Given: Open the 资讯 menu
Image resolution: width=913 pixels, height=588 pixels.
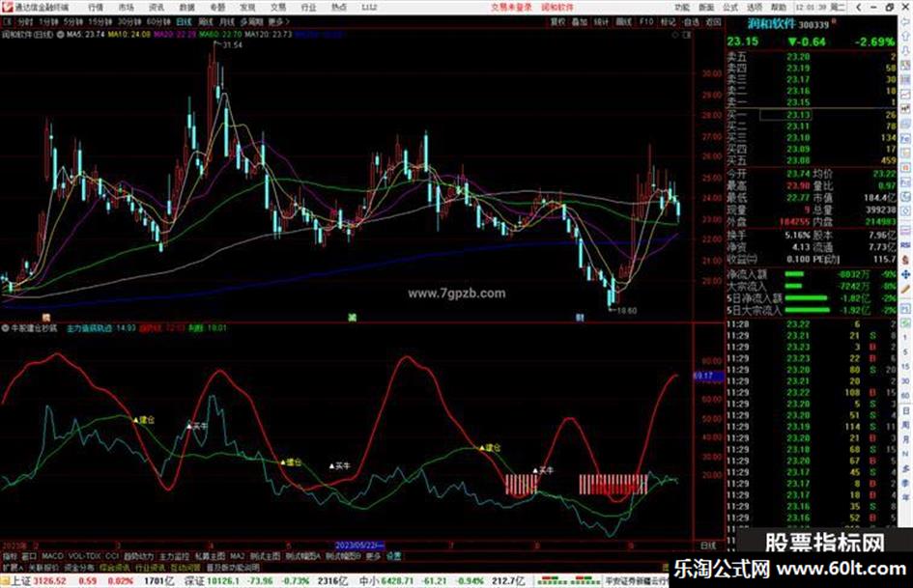Looking at the screenshot, I should pos(157,7).
